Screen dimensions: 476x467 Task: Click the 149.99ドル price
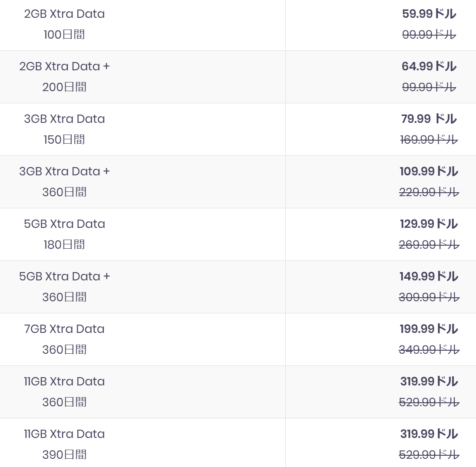point(429,276)
